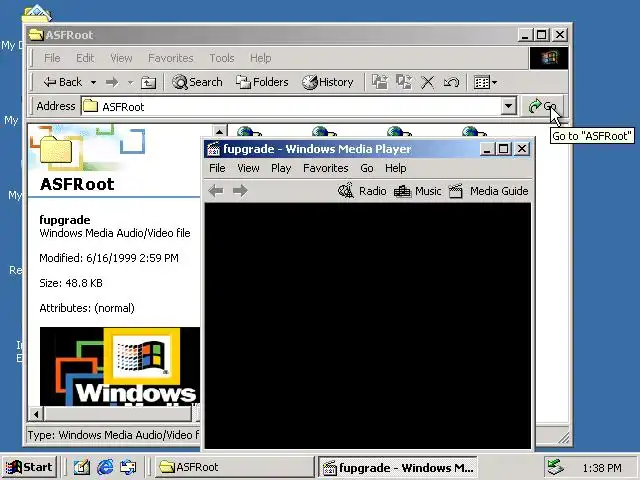Click the "Modified: 6/16/1999 2:59 PM" text
The width and height of the screenshot is (640, 480).
click(109, 258)
